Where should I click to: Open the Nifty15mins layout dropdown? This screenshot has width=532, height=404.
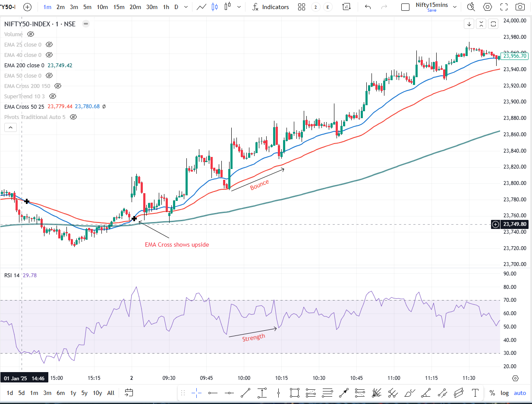point(454,7)
